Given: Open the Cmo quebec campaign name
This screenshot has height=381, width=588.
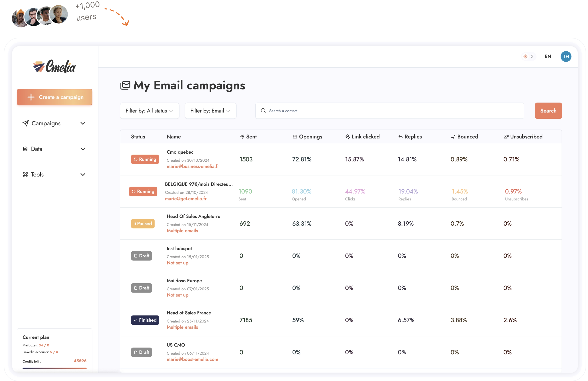Looking at the screenshot, I should (180, 152).
